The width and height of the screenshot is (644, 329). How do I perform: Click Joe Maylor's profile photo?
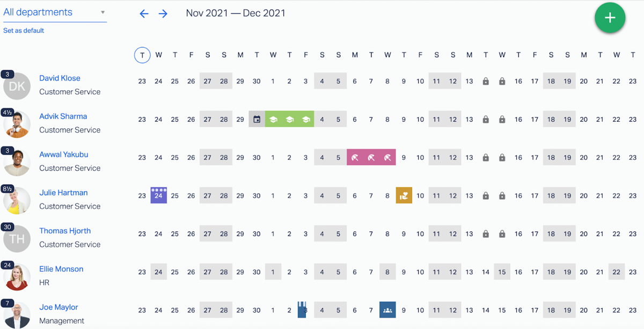pos(17,315)
